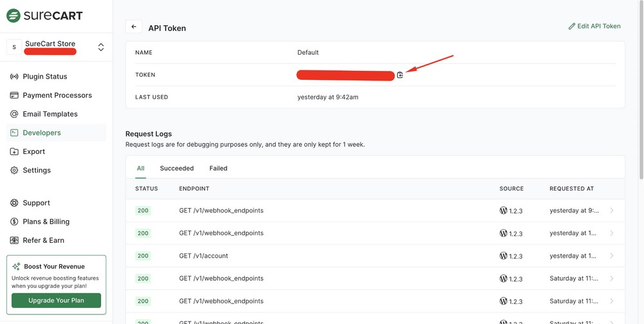This screenshot has height=324, width=644.
Task: Open Plans & Billing link
Action: tap(46, 222)
